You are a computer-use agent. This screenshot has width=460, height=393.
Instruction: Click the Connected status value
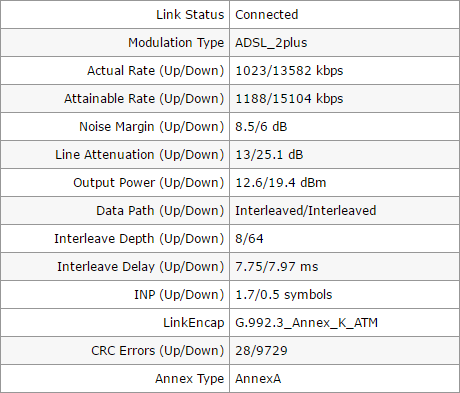tap(266, 15)
